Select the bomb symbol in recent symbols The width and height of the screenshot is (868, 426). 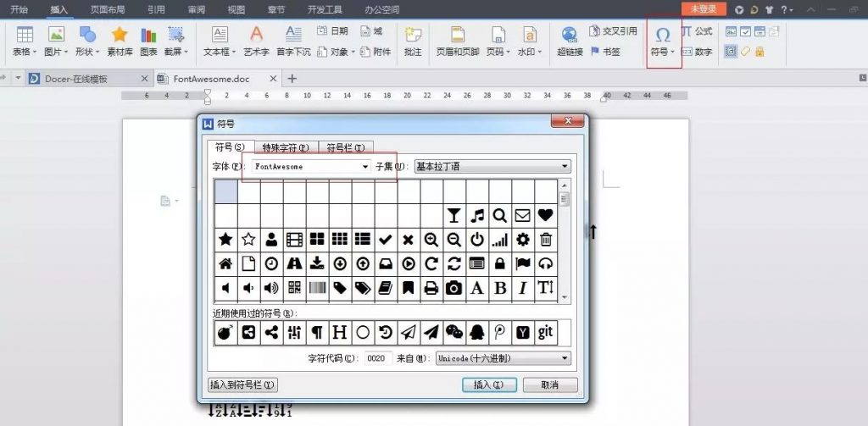click(x=225, y=332)
